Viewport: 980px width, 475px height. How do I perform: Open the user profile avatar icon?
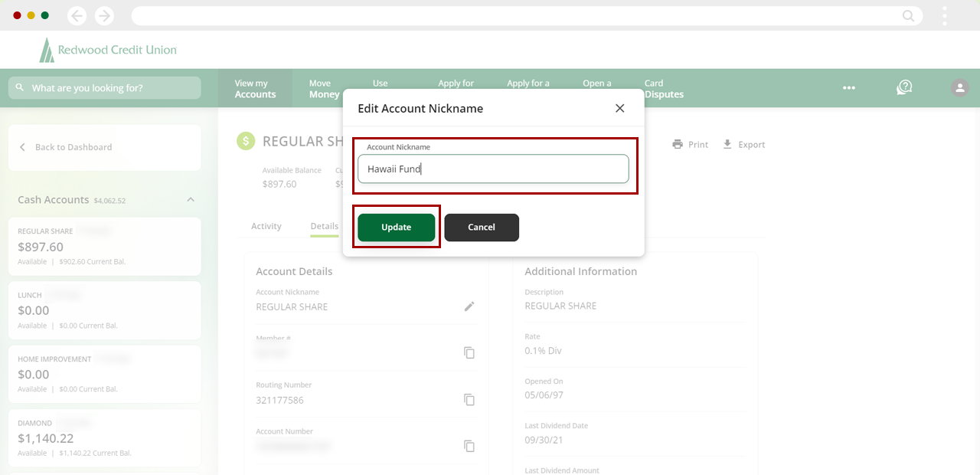[x=959, y=87]
